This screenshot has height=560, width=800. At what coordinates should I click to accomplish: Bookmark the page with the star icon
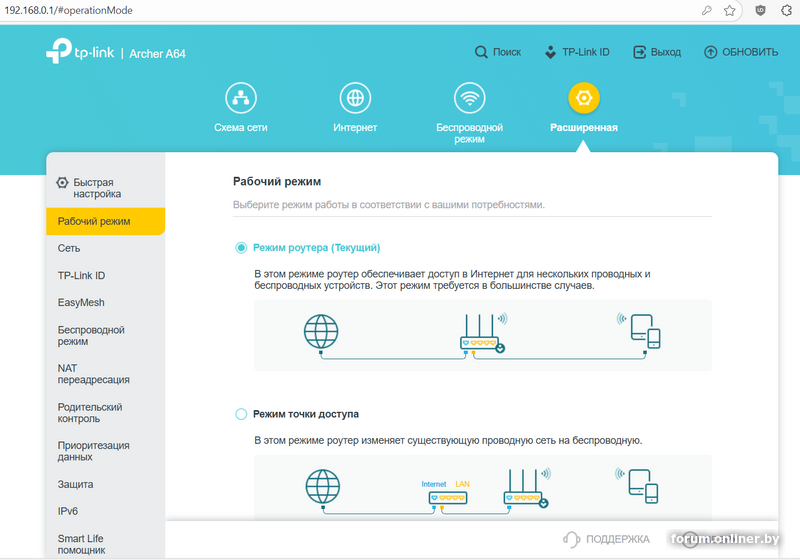coord(730,10)
